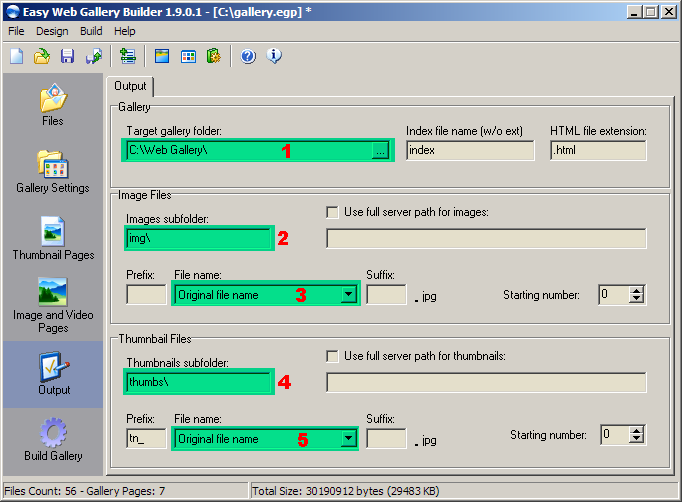Expand the Image Files file name dropdown
The image size is (682, 502).
(348, 295)
